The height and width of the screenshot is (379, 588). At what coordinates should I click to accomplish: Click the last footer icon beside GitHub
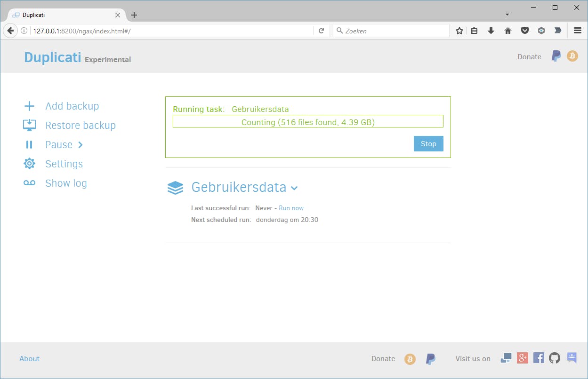572,358
